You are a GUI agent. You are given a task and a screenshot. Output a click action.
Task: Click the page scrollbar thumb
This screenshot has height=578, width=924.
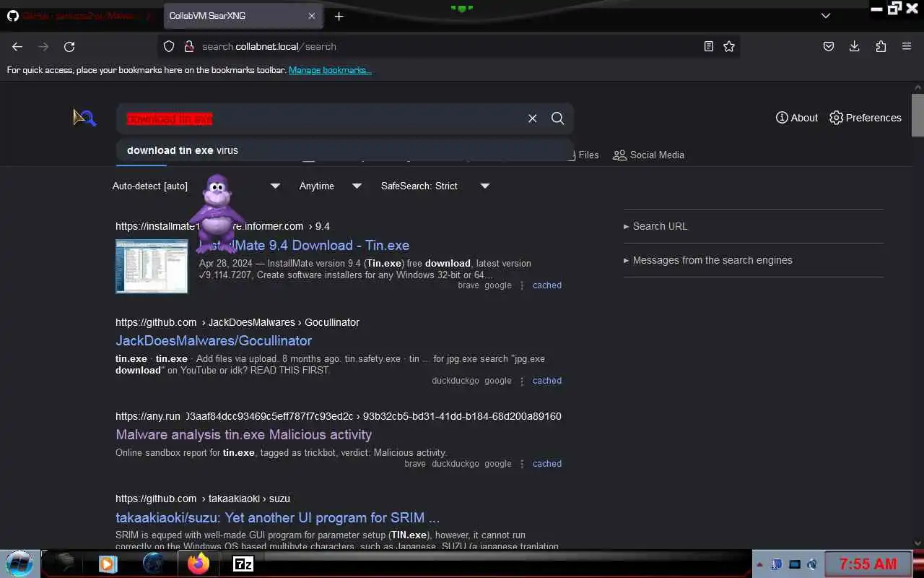[918, 115]
